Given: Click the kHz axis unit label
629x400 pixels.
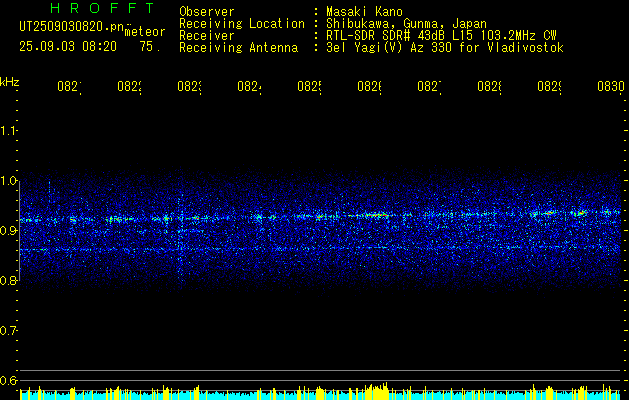Looking at the screenshot, I should click(9, 82).
